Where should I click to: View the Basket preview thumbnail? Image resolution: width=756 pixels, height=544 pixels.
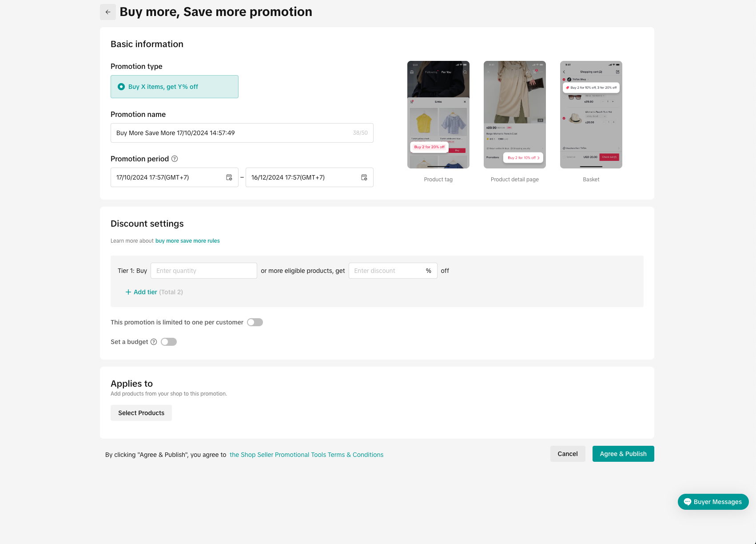[591, 115]
